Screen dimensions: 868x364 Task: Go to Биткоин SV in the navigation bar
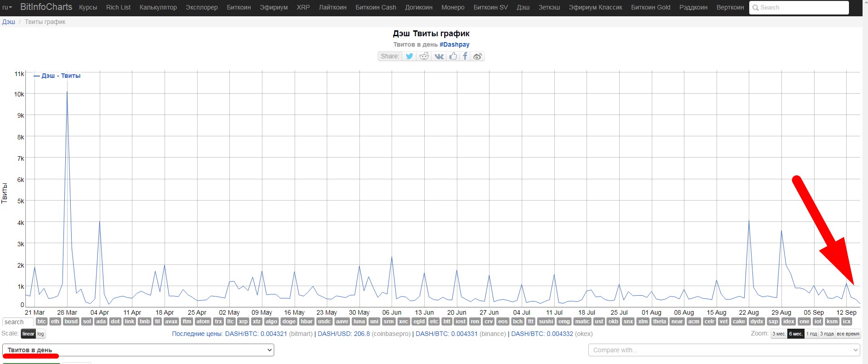coord(490,7)
